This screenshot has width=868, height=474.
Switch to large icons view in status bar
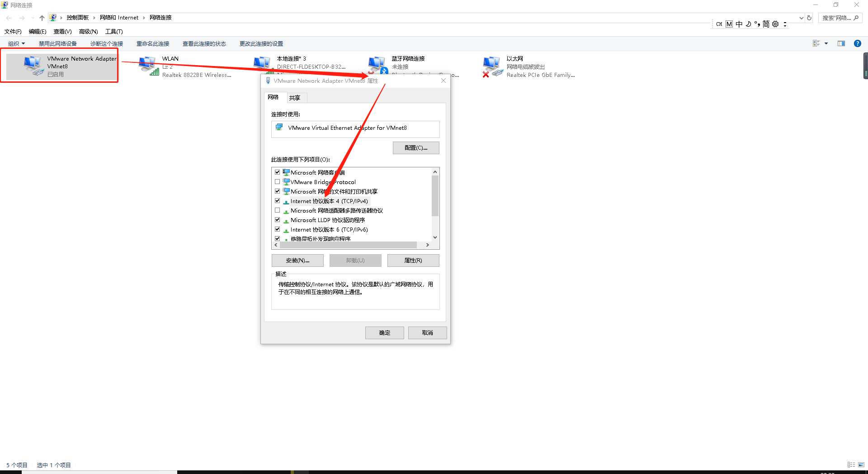(861, 465)
